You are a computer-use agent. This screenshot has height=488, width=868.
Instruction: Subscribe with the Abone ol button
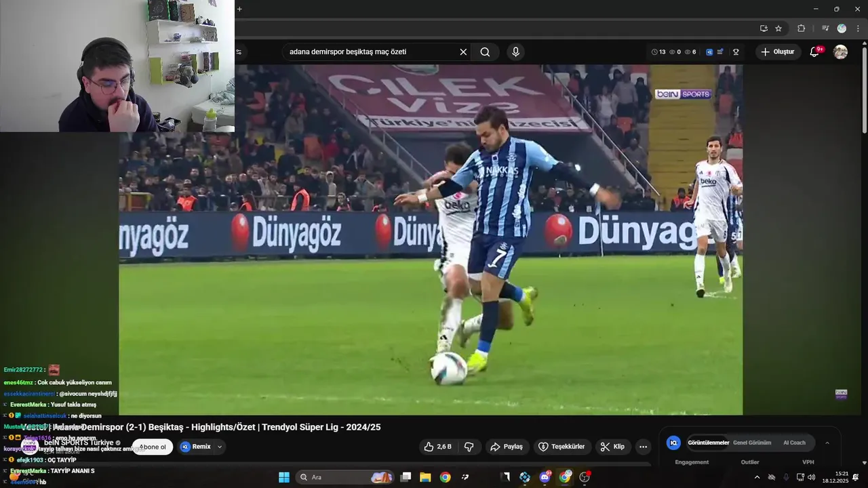point(153,447)
